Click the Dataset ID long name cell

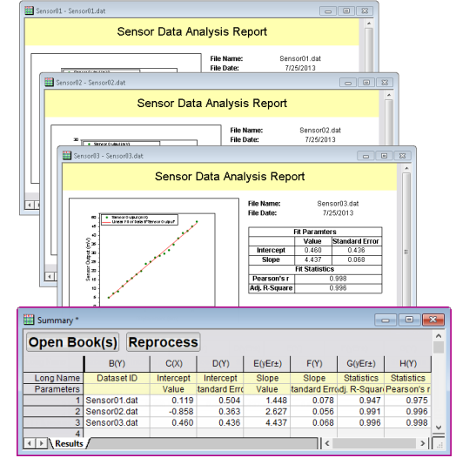[x=117, y=378]
